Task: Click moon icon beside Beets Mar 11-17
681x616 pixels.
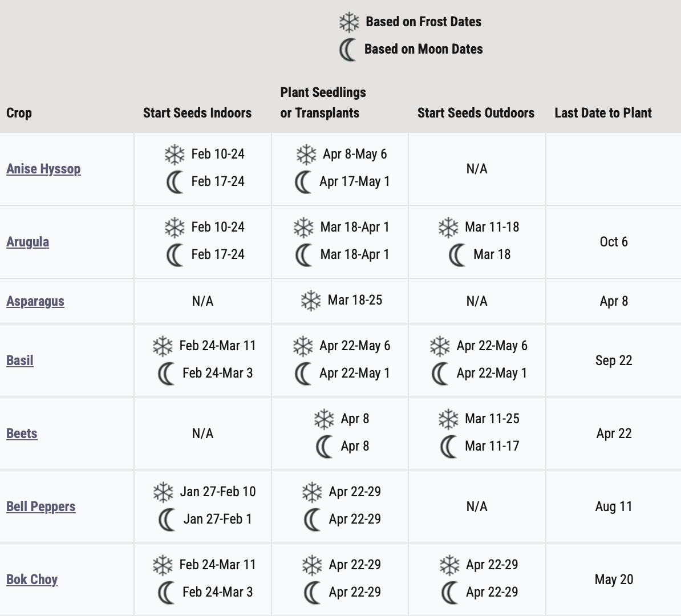Action: 448,447
